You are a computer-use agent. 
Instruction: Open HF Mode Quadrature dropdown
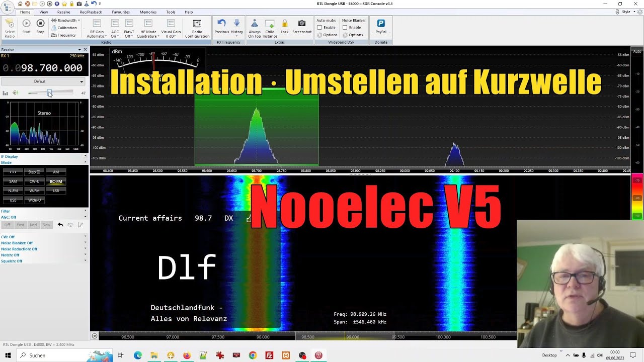(148, 29)
